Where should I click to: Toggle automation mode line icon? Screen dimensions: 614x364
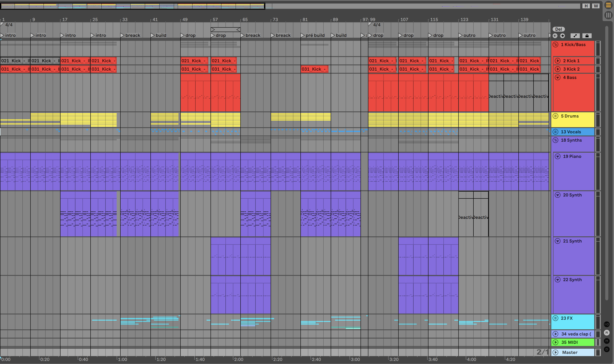575,36
